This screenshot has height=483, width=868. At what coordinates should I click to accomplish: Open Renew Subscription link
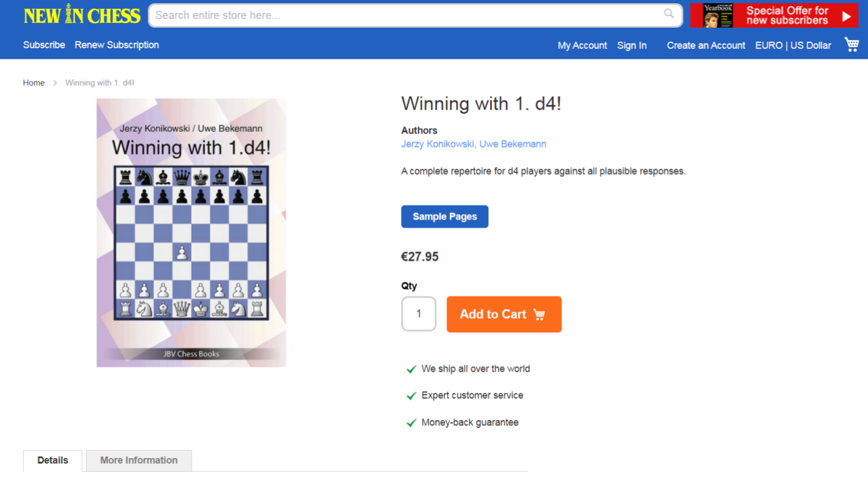pos(117,45)
